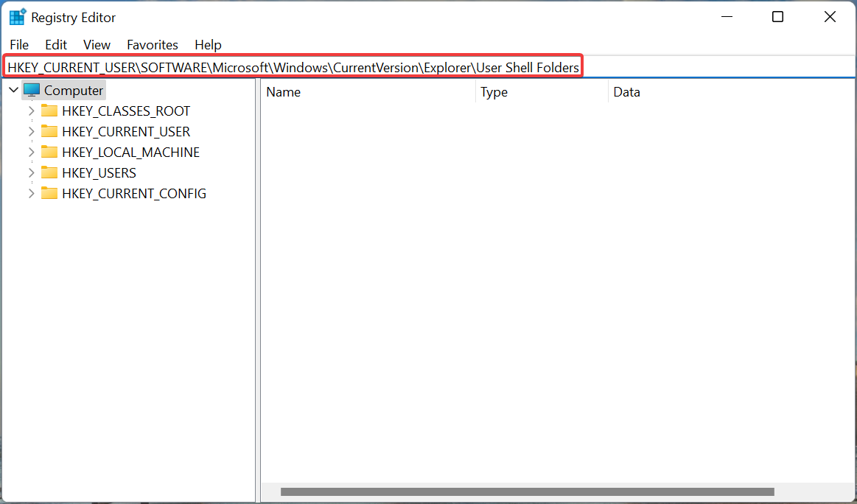Click the HKEY_LOCAL_MACHINE folder icon
Image resolution: width=857 pixels, height=504 pixels.
click(x=49, y=151)
